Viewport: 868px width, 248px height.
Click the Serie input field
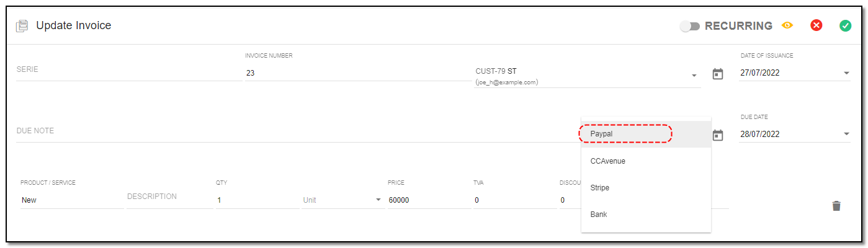click(x=128, y=69)
